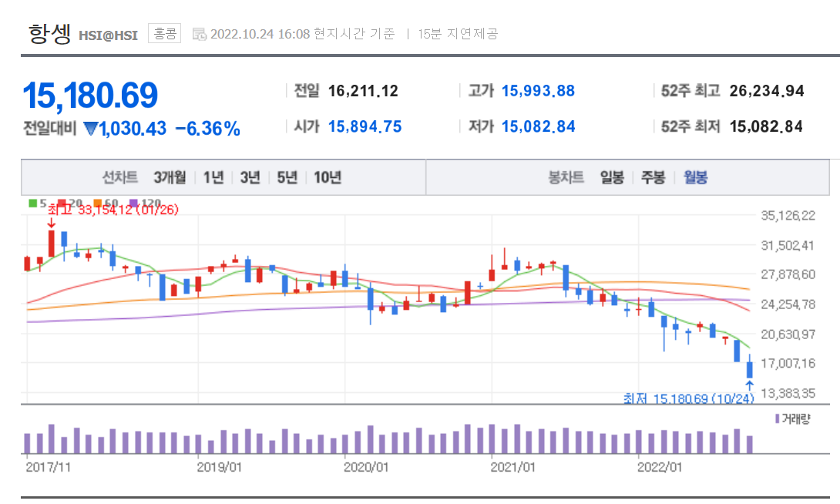Screen dimensions: 840x504
Task: Click the orange 60-period moving average legend swatch
Action: pyautogui.click(x=98, y=203)
